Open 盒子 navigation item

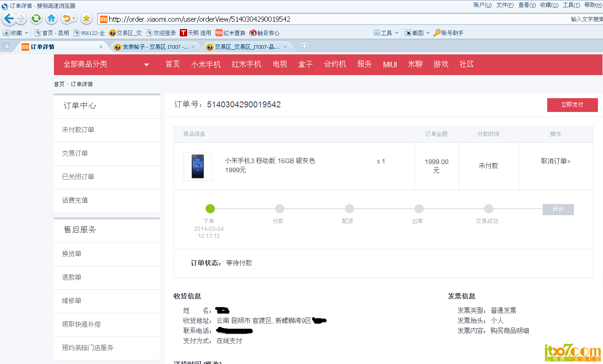click(306, 65)
